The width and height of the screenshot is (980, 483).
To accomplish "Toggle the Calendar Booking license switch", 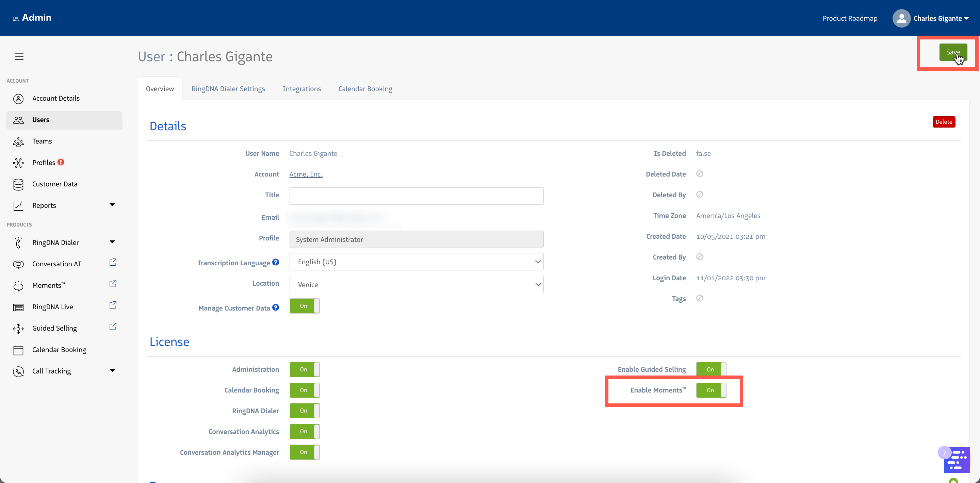I will click(305, 390).
